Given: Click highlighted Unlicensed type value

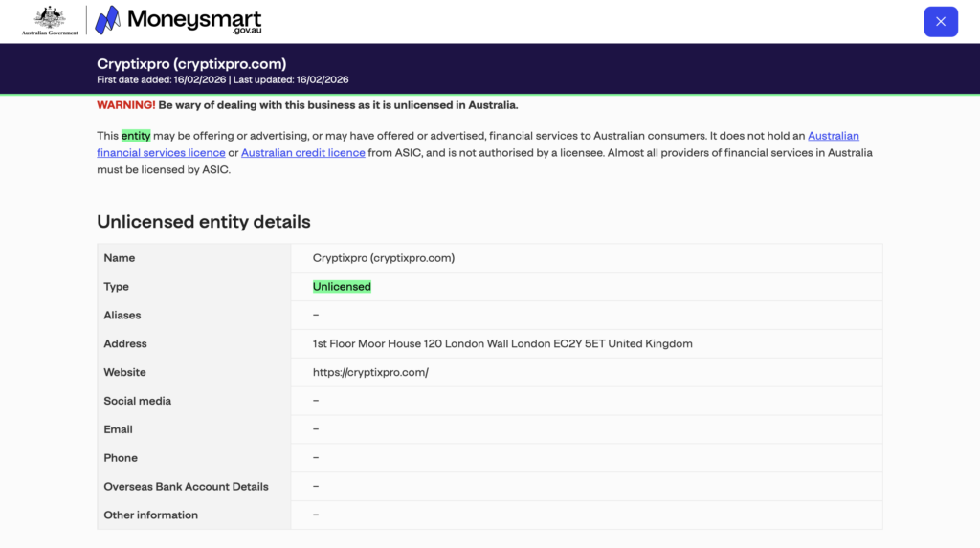Looking at the screenshot, I should tap(342, 287).
